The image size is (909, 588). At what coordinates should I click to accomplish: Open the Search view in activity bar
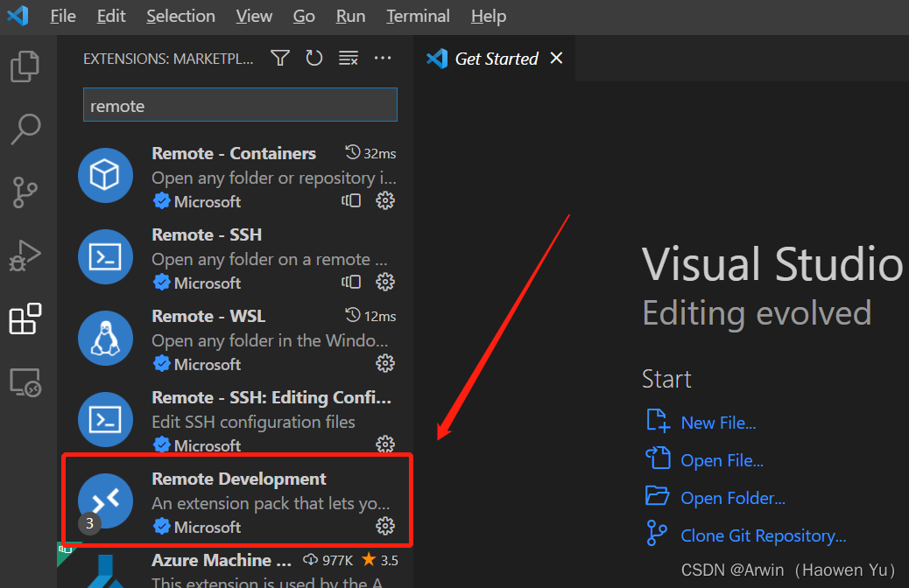tap(25, 129)
